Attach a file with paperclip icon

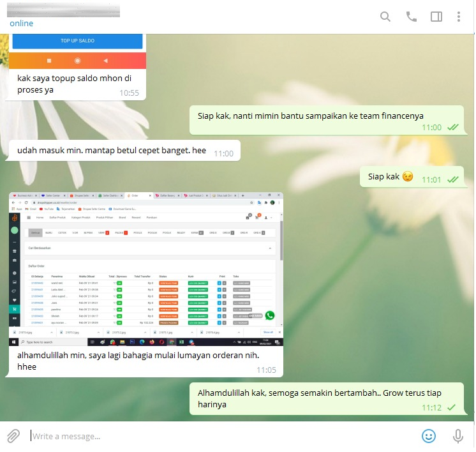[13, 436]
